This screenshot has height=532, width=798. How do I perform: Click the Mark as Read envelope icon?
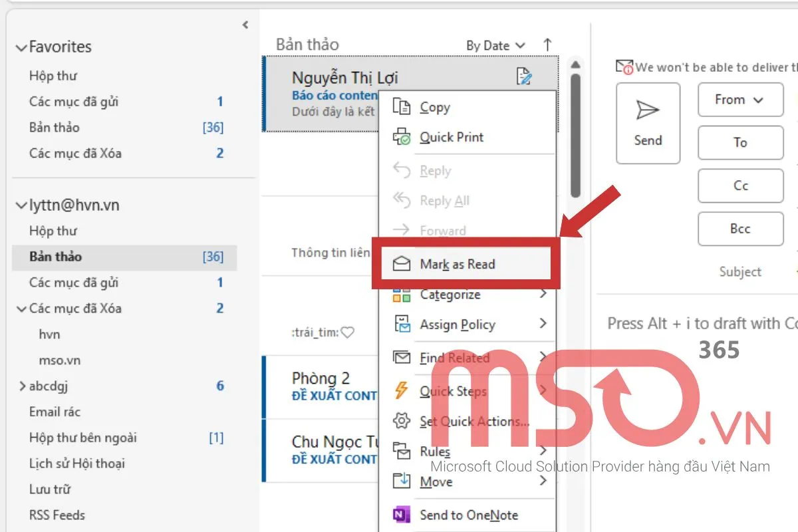coord(402,264)
